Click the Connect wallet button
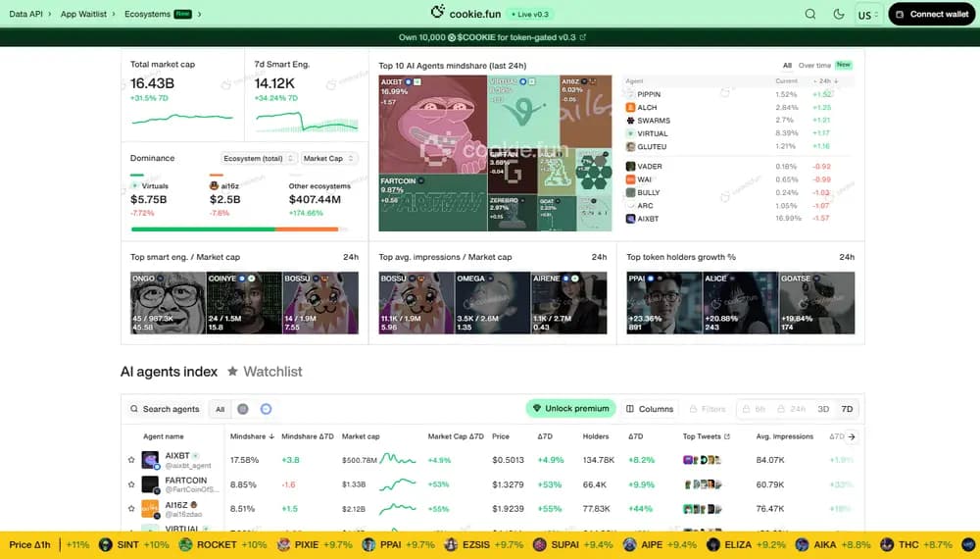 click(x=932, y=15)
